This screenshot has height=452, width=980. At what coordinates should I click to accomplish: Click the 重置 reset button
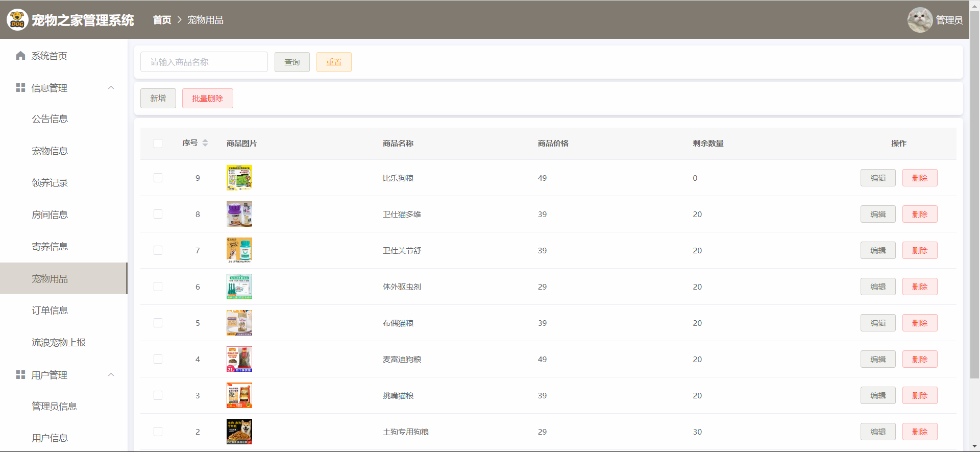pyautogui.click(x=334, y=62)
